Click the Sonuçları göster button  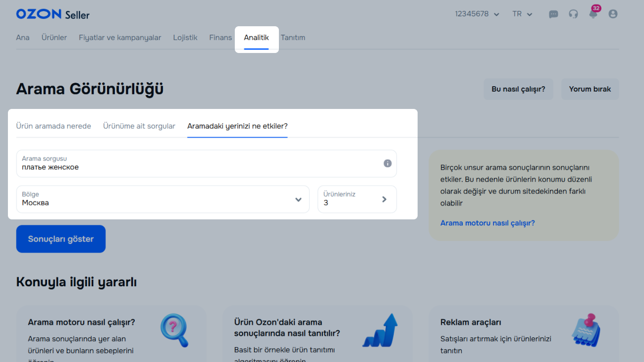pyautogui.click(x=61, y=239)
